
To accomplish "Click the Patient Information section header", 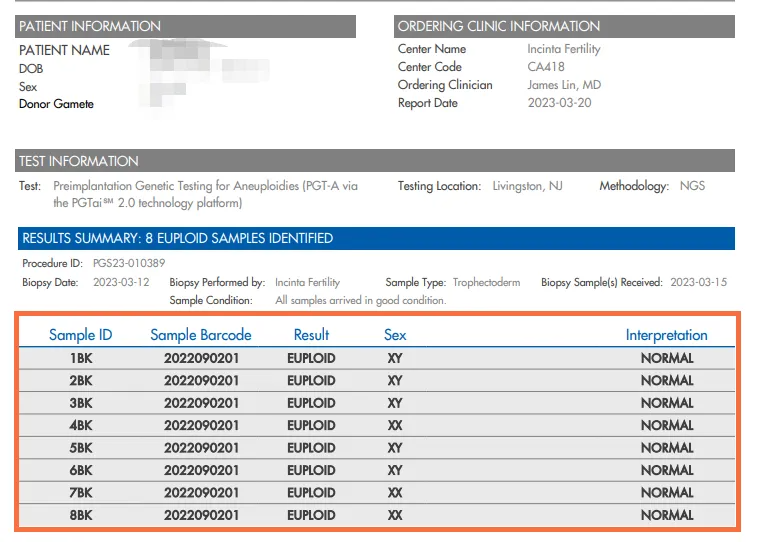I will pyautogui.click(x=90, y=26).
